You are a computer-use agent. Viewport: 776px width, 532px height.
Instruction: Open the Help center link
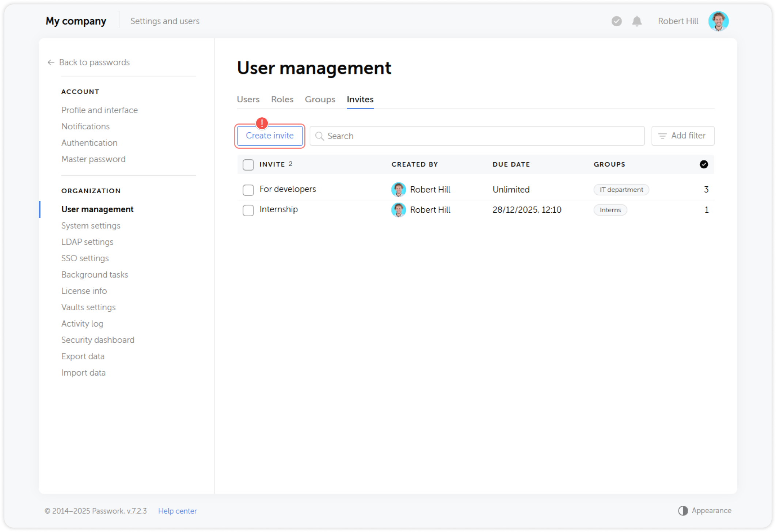(177, 511)
